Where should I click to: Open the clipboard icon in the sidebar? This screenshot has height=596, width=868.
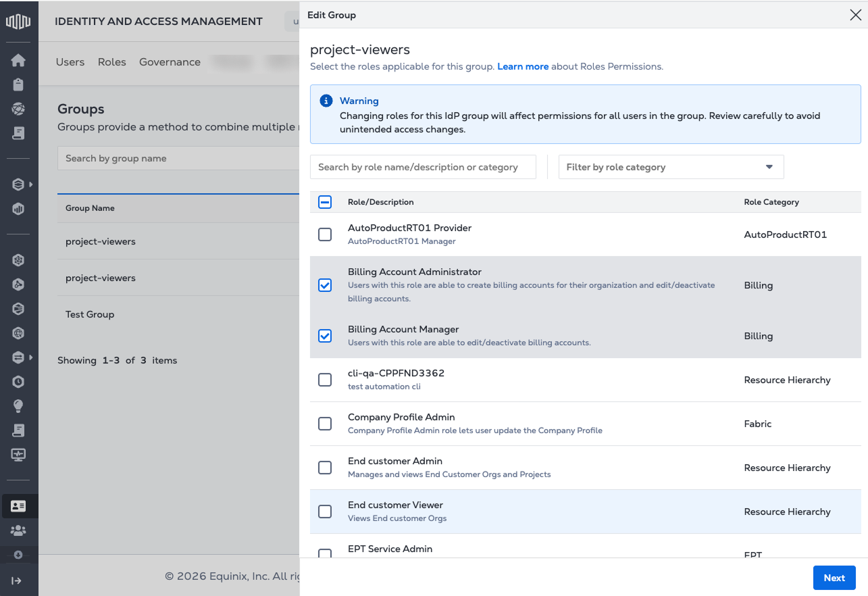18,84
